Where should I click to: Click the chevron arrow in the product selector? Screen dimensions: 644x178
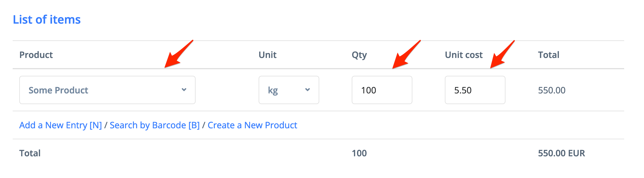coord(184,90)
